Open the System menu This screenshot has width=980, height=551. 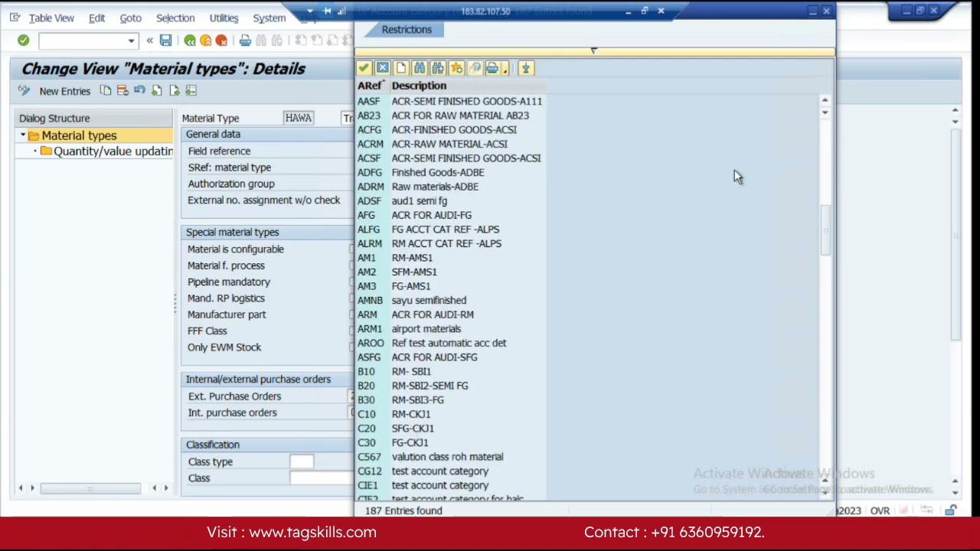click(269, 18)
